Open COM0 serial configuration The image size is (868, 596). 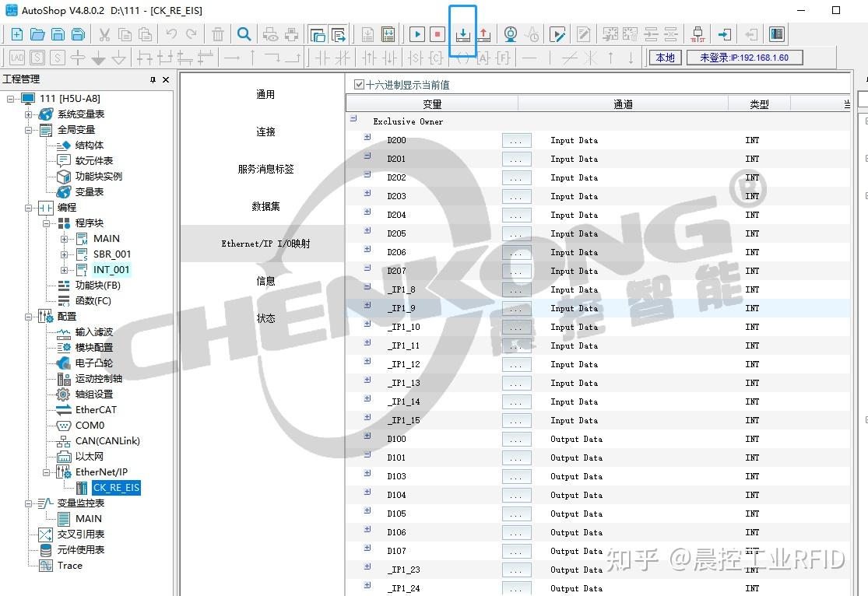(90, 425)
